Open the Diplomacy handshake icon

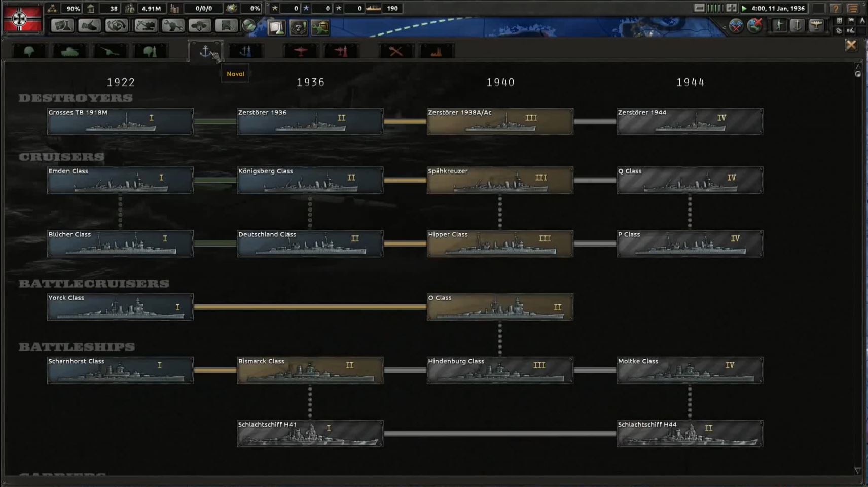pos(89,26)
